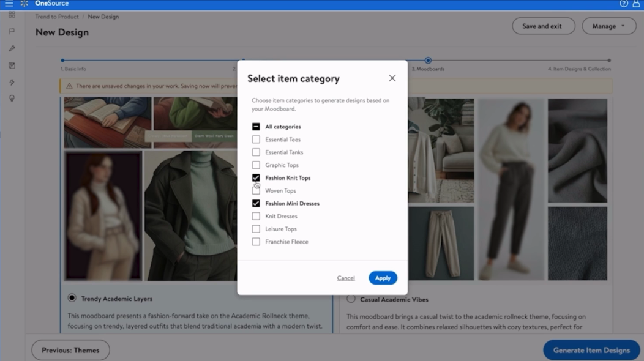Expand the Manage dropdown
Viewport: 644px width, 361px height.
(609, 26)
